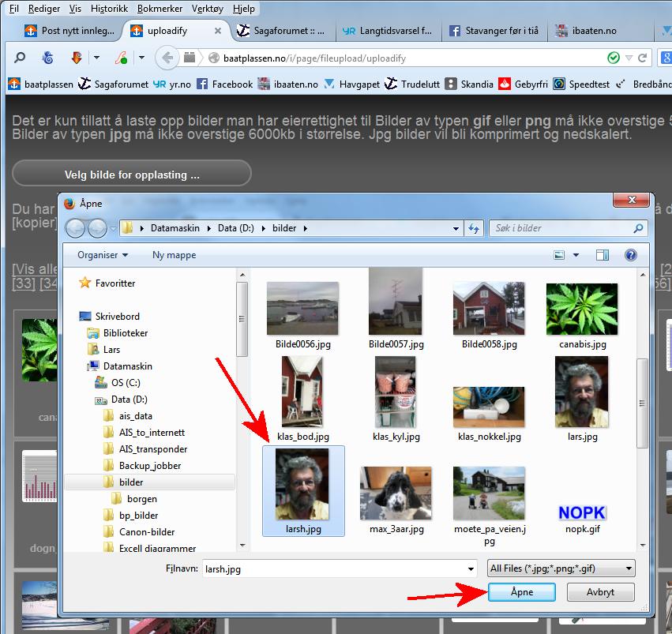Screen dimensions: 672x634
Task: Open the Historikk menu
Action: [109, 9]
